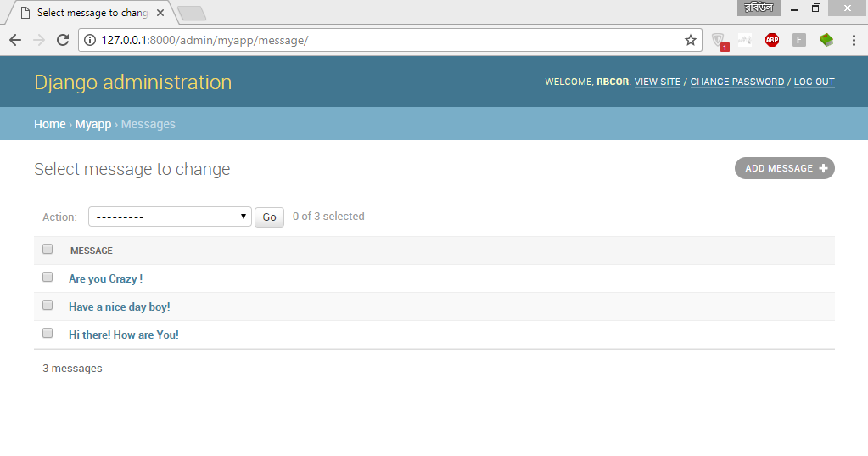
Task: Open the Chrome three-dot menu
Action: pos(853,40)
